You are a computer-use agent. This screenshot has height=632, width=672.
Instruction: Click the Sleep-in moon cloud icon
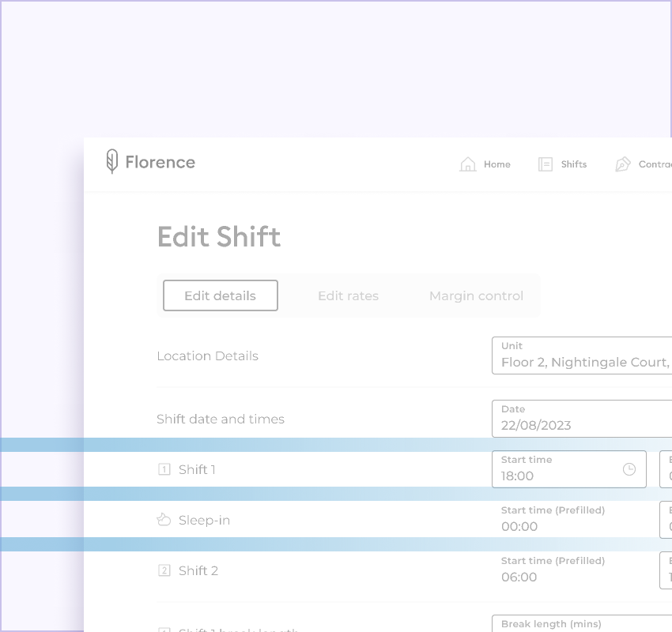(164, 520)
